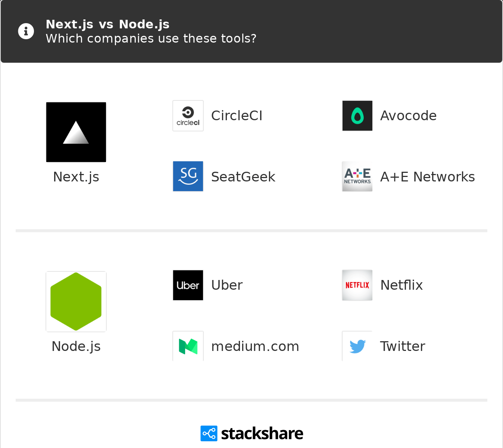
Task: Click the Netflix red logo icon
Action: coord(357,285)
